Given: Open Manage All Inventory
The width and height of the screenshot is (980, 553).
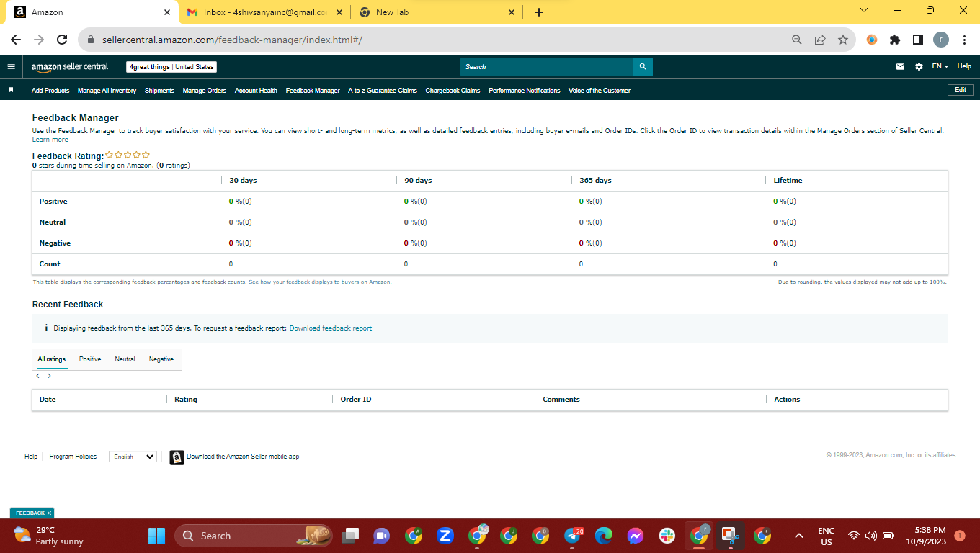Looking at the screenshot, I should [107, 91].
